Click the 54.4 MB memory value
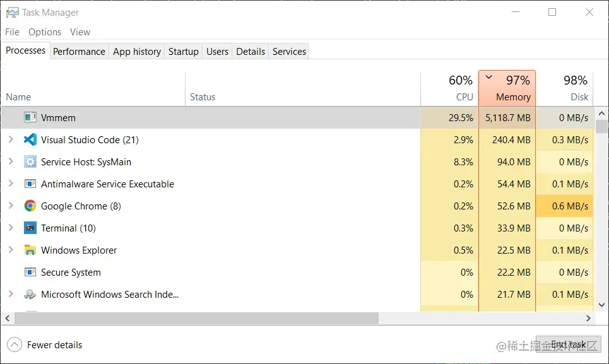This screenshot has width=609, height=364. [514, 184]
